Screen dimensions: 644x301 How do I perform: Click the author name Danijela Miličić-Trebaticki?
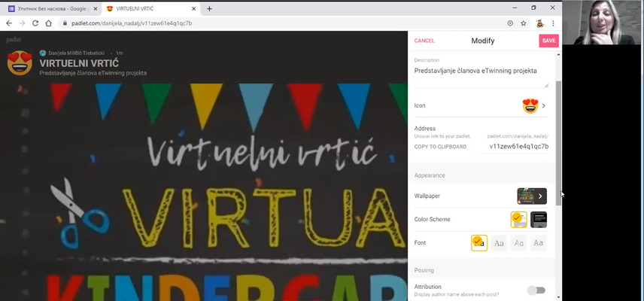pyautogui.click(x=77, y=53)
